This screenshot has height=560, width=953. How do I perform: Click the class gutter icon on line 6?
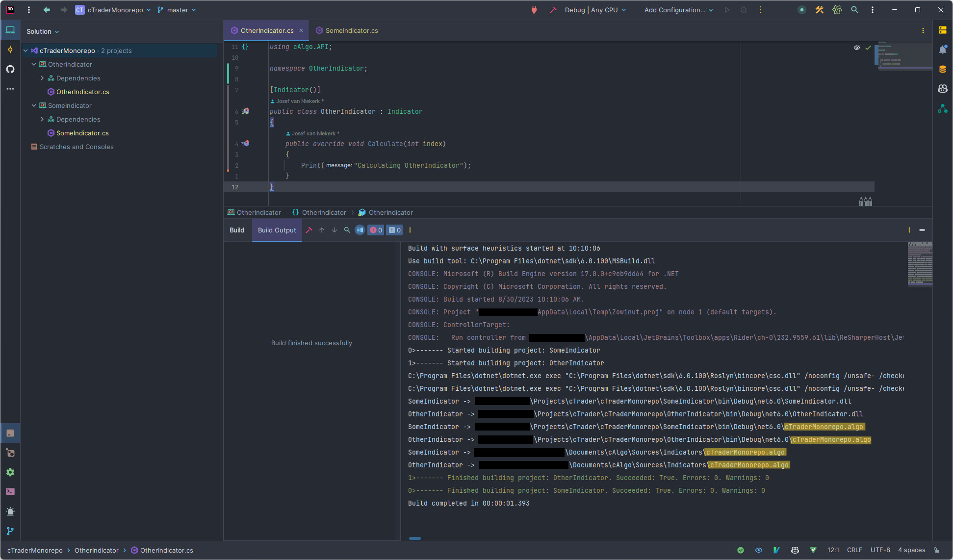tap(246, 111)
